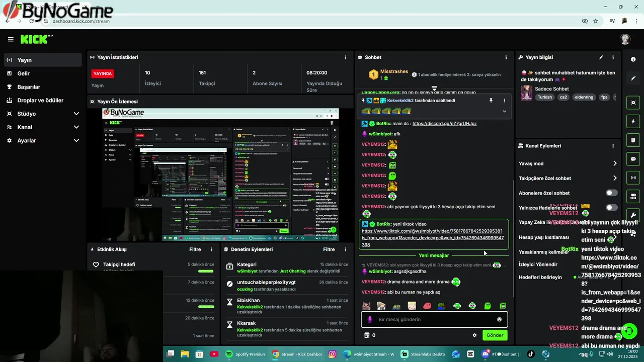
Task: Go to Başarılar in sidebar
Action: point(43,87)
